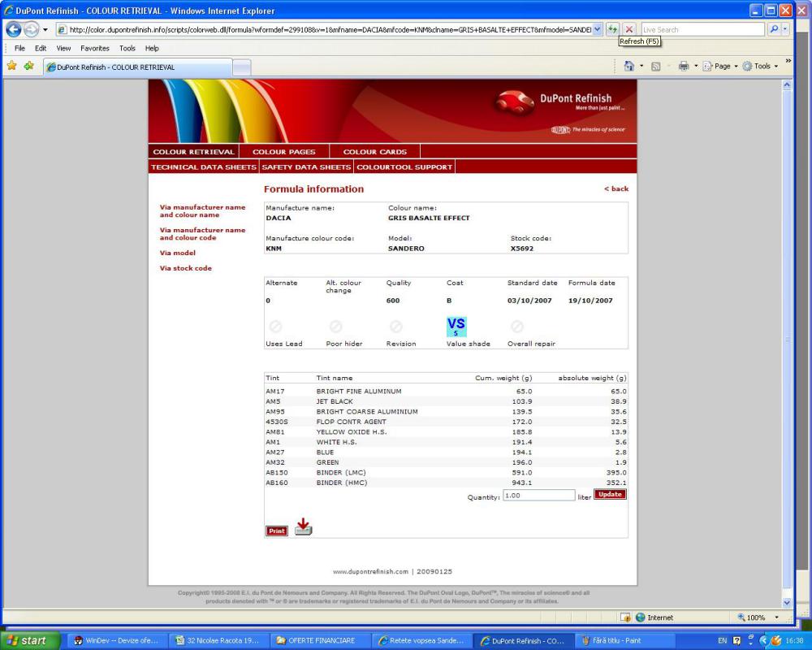812x650 pixels.
Task: Open the Page dropdown menu
Action: [721, 67]
